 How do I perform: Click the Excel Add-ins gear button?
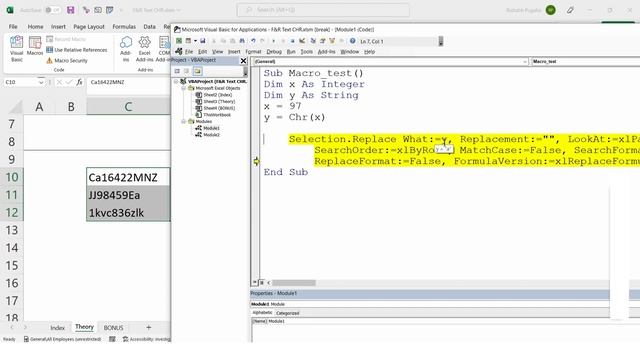[144, 49]
